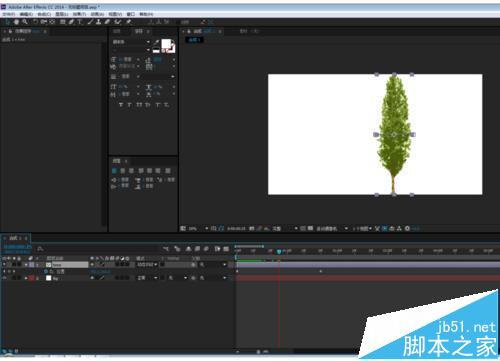Viewport: 500px width, 361px height.
Task: Take a snapshot with the viewer camera icon
Action: (252, 229)
